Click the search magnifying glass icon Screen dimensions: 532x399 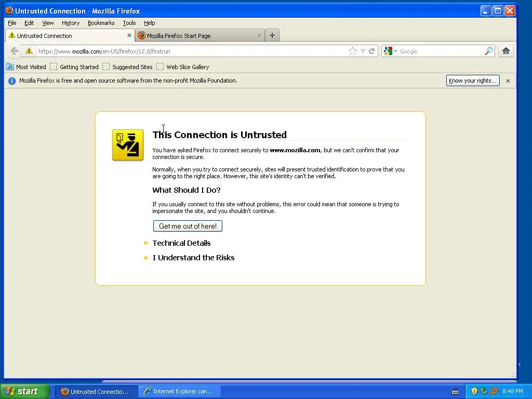click(x=488, y=51)
